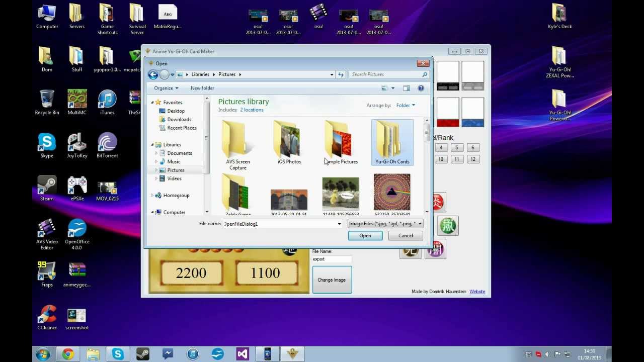Expand the Homegroup node
644x362 pixels.
pyautogui.click(x=152, y=196)
